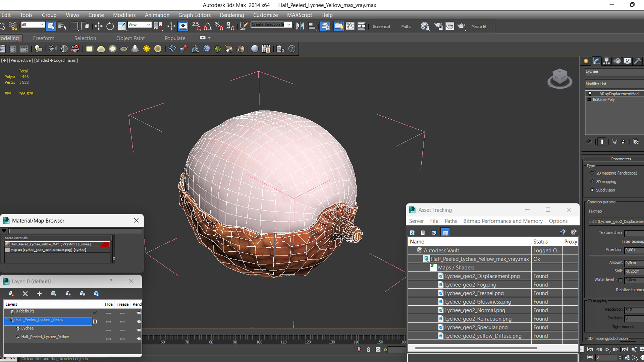
Task: Open the Modify panel tab icon
Action: tap(596, 61)
